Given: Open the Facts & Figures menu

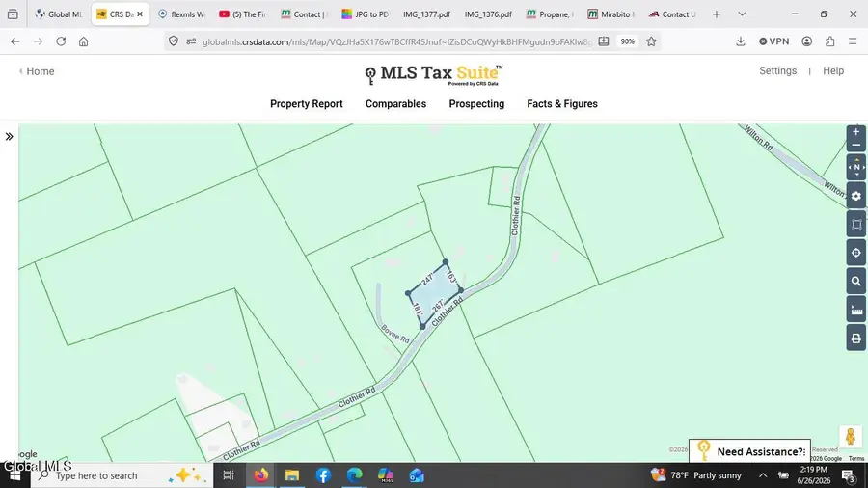Looking at the screenshot, I should 562,104.
